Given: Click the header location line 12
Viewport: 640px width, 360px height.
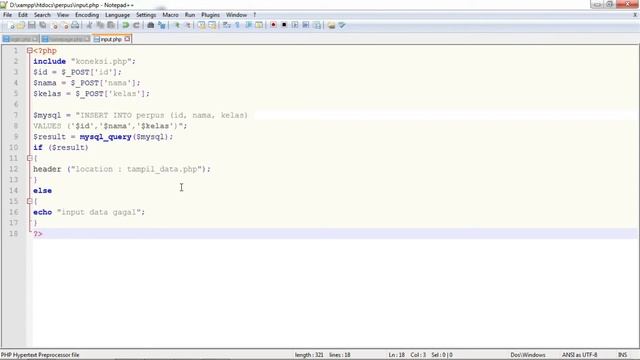Looking at the screenshot, I should (122, 169).
